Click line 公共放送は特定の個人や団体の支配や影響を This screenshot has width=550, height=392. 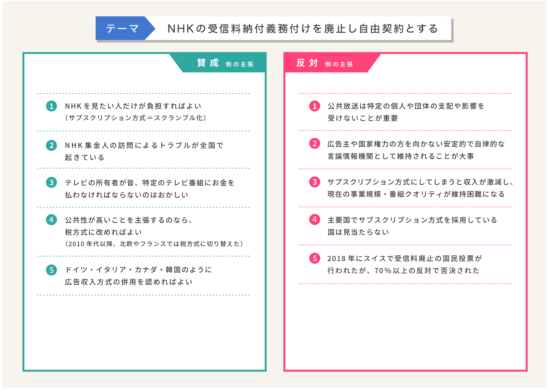(x=406, y=106)
